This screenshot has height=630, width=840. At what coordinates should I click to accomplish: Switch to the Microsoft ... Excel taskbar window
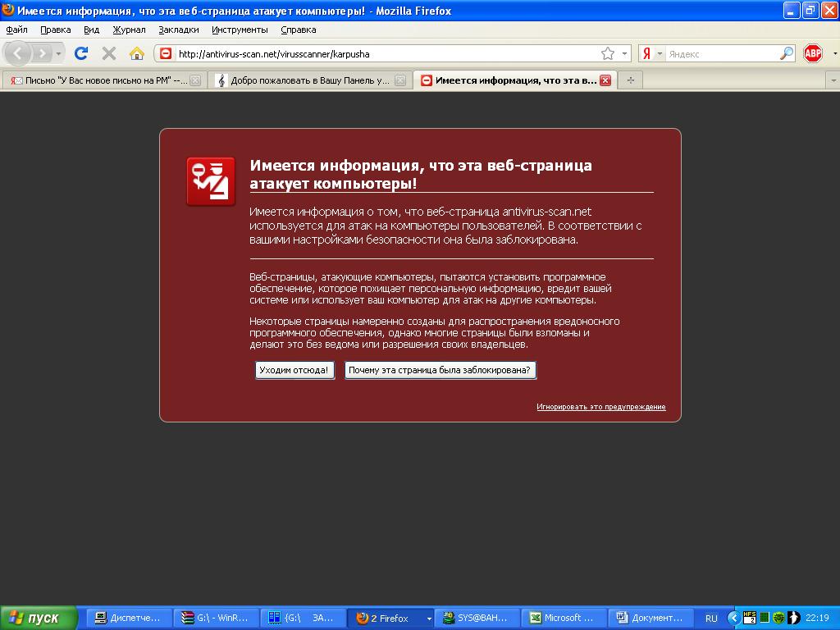(564, 618)
